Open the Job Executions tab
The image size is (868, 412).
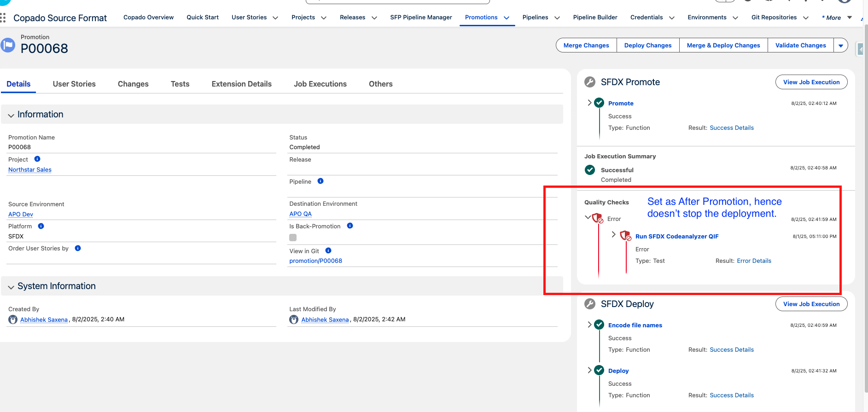[320, 84]
